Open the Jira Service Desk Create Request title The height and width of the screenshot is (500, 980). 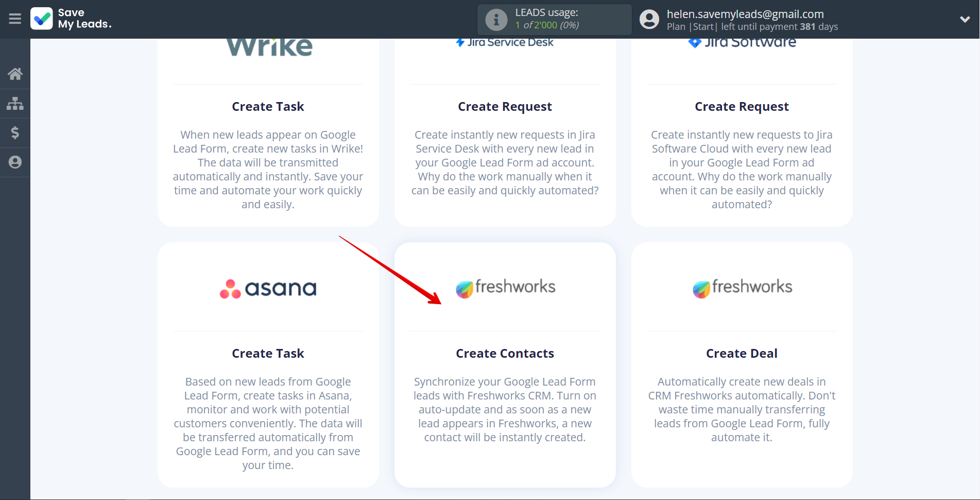tap(505, 107)
